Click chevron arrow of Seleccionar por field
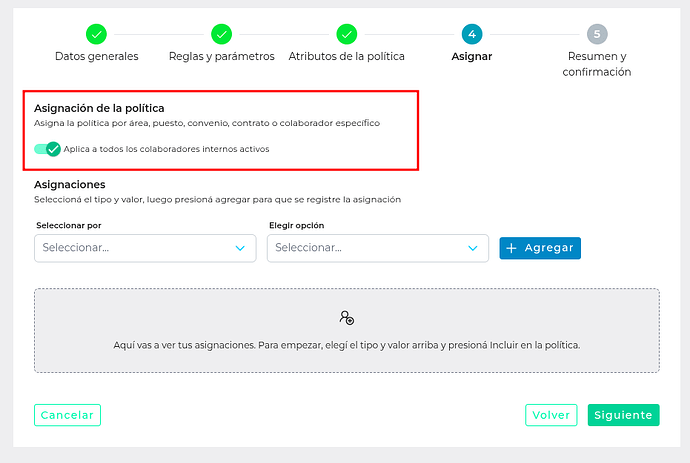The height and width of the screenshot is (463, 690). tap(240, 248)
